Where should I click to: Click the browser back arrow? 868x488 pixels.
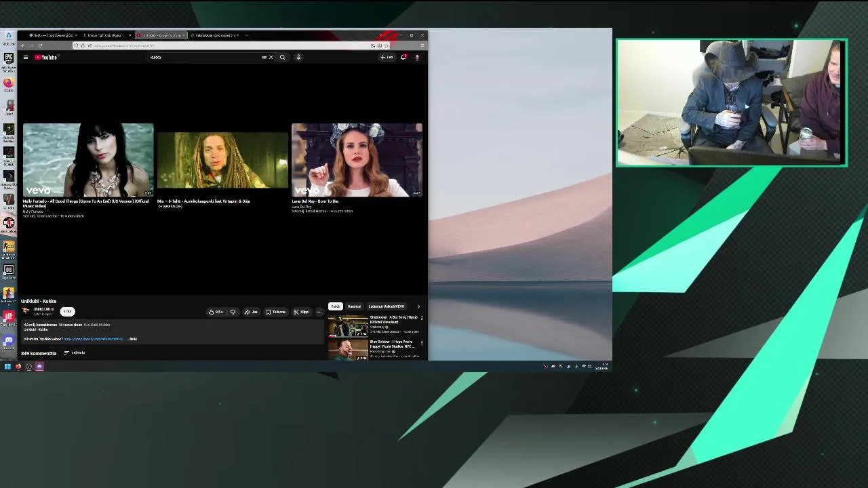pyautogui.click(x=22, y=45)
